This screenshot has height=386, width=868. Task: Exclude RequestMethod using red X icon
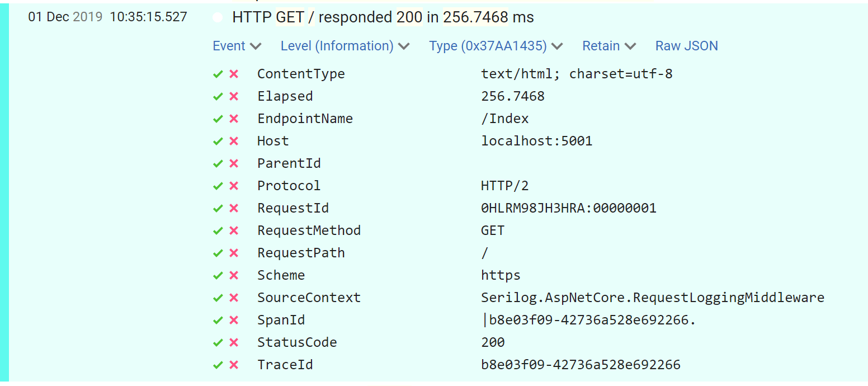[x=234, y=230]
